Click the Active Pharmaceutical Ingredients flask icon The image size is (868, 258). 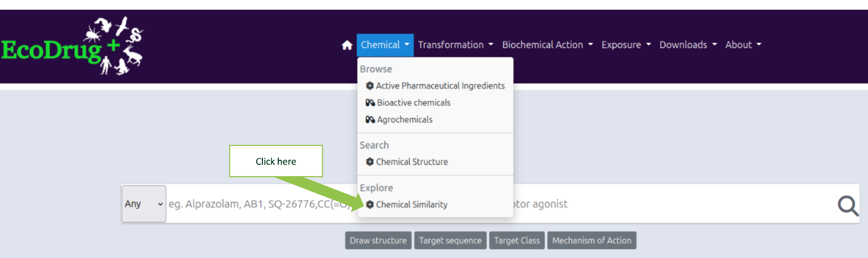point(370,85)
